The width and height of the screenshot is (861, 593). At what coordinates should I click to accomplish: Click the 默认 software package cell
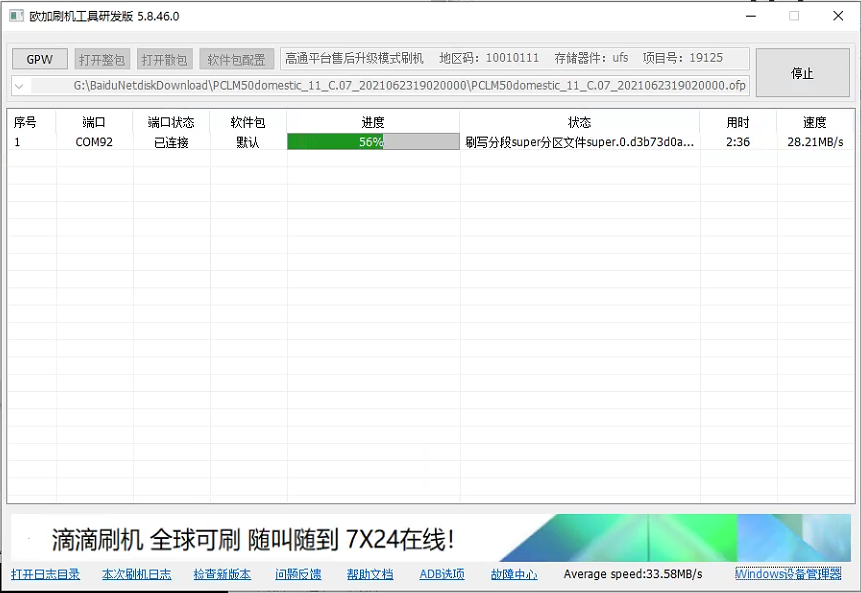click(x=248, y=142)
